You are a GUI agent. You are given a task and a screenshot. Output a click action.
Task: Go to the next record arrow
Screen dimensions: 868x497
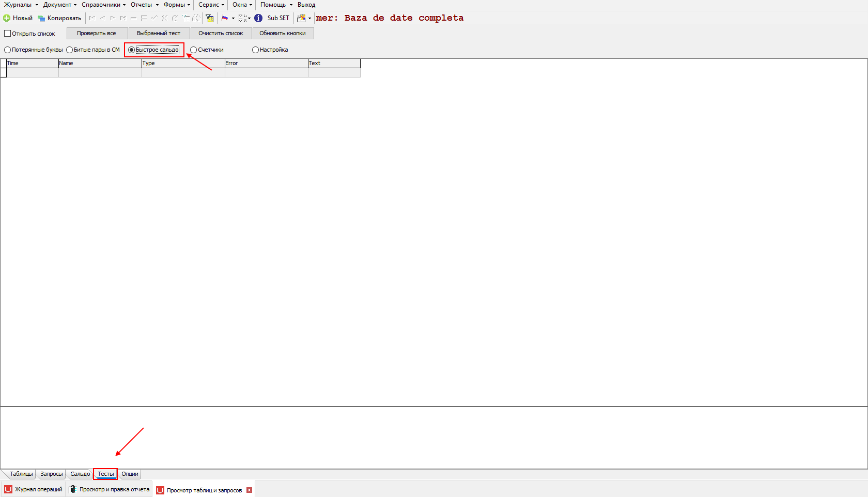[x=113, y=18]
